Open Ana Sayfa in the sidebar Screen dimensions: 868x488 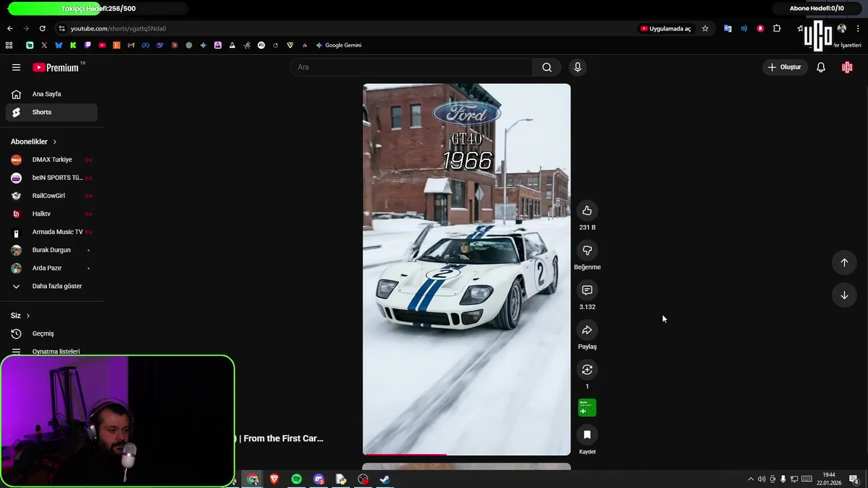[x=52, y=94]
